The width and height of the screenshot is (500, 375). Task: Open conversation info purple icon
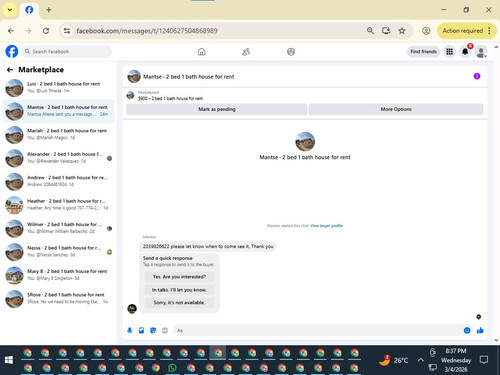[477, 76]
